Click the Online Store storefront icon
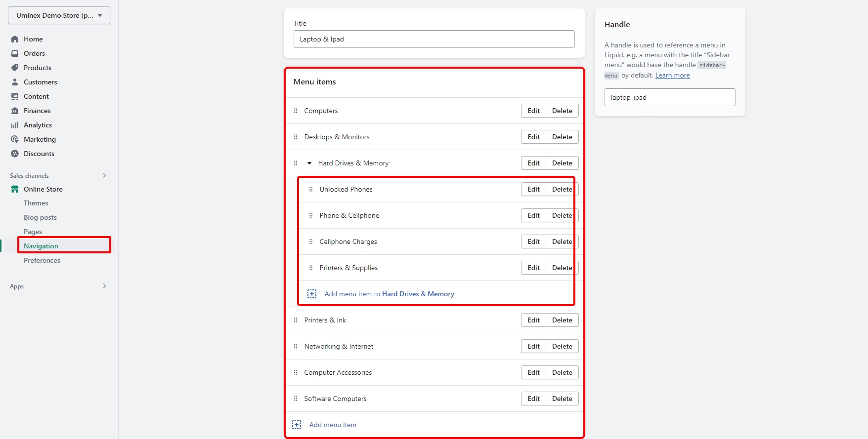The image size is (868, 439). coord(15,189)
